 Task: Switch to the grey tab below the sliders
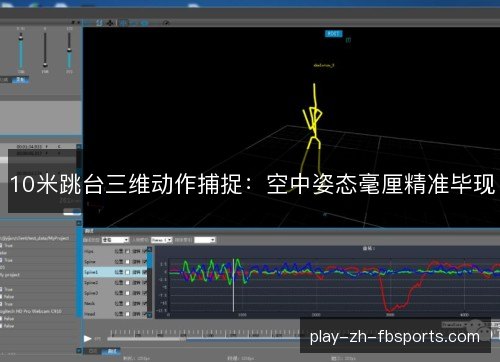coord(5,80)
